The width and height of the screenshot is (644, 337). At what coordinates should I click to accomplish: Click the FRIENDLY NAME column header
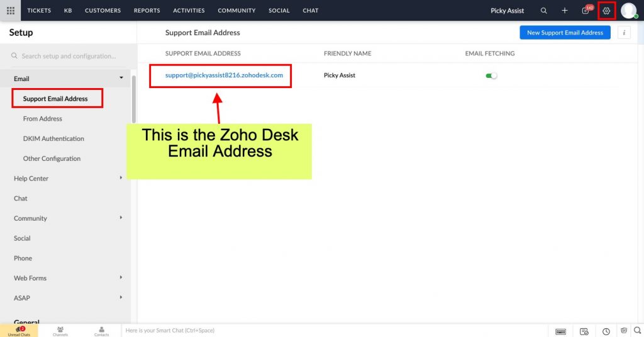(347, 53)
